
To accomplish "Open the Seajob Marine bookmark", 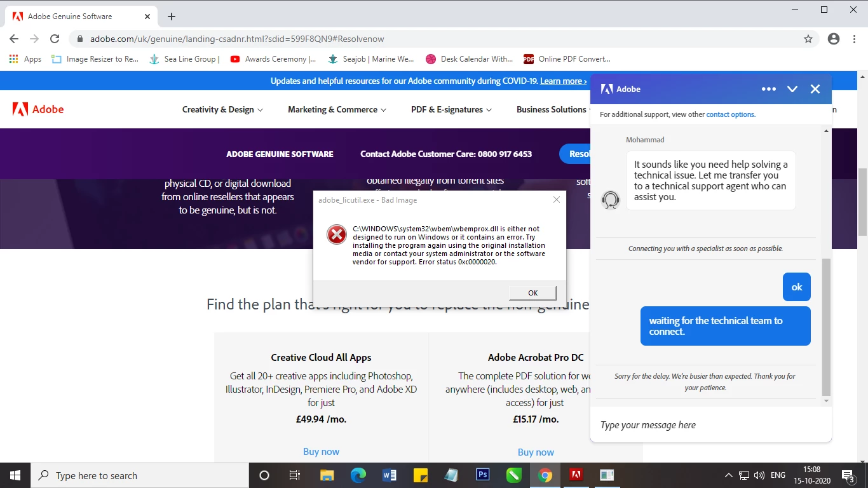I will (x=371, y=59).
